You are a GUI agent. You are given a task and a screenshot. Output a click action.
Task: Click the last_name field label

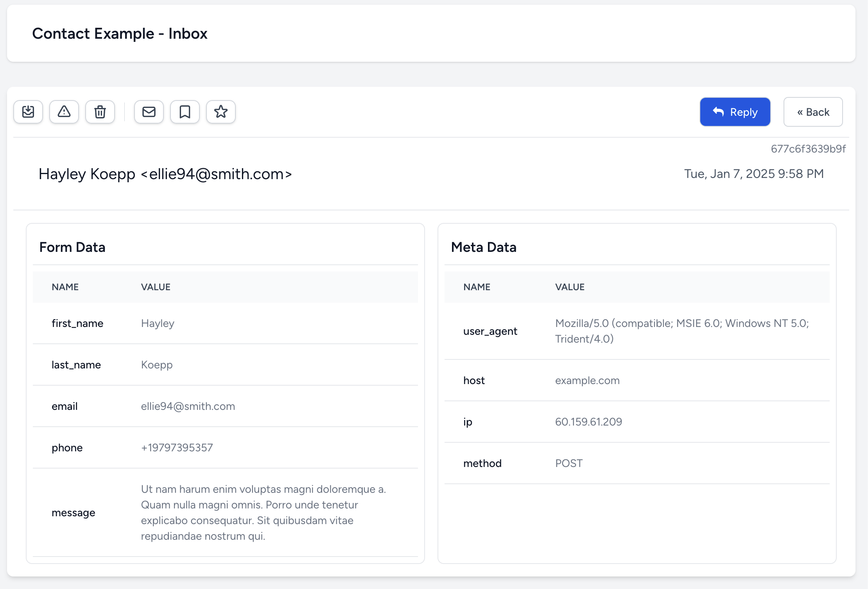pos(76,365)
